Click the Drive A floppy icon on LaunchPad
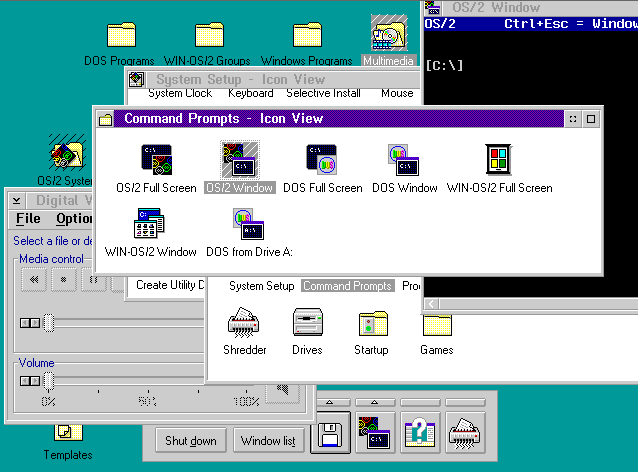 coord(331,433)
